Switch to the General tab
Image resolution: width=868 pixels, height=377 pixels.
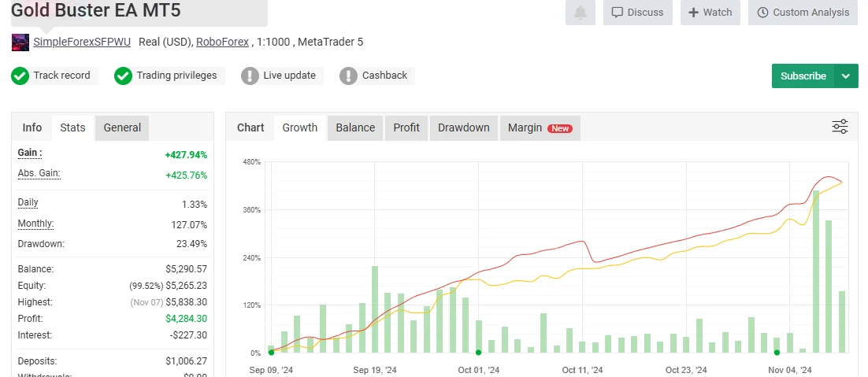point(122,128)
